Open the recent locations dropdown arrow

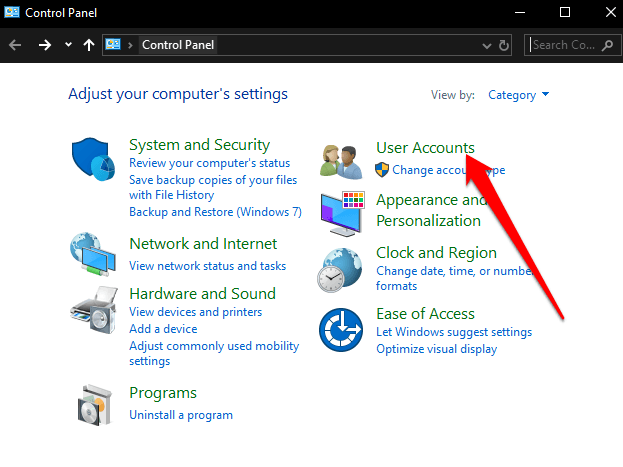click(x=68, y=45)
